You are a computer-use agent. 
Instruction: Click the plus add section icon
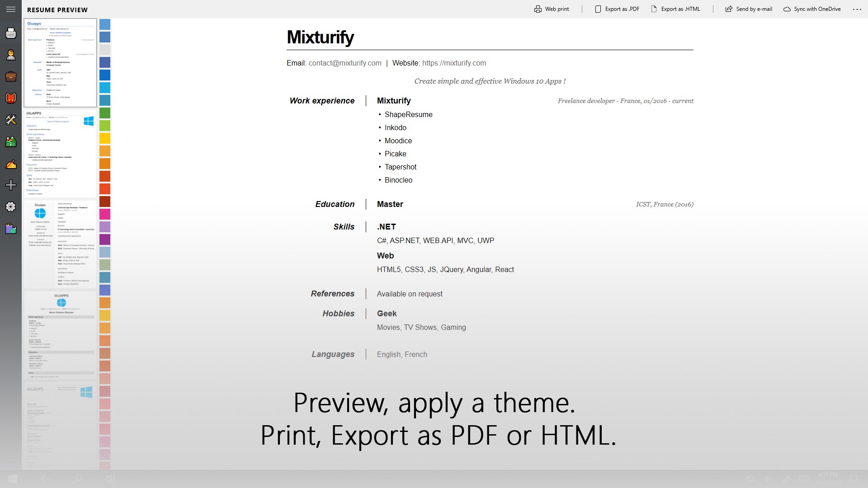11,185
